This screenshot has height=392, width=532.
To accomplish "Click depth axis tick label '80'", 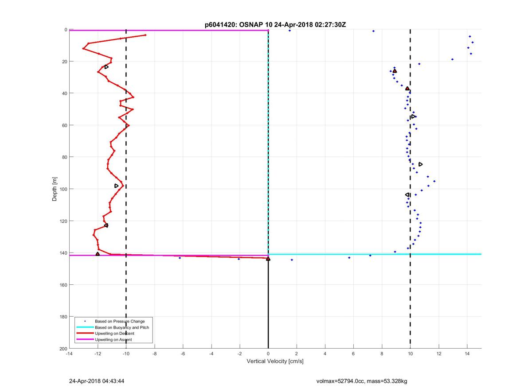I will [64, 157].
